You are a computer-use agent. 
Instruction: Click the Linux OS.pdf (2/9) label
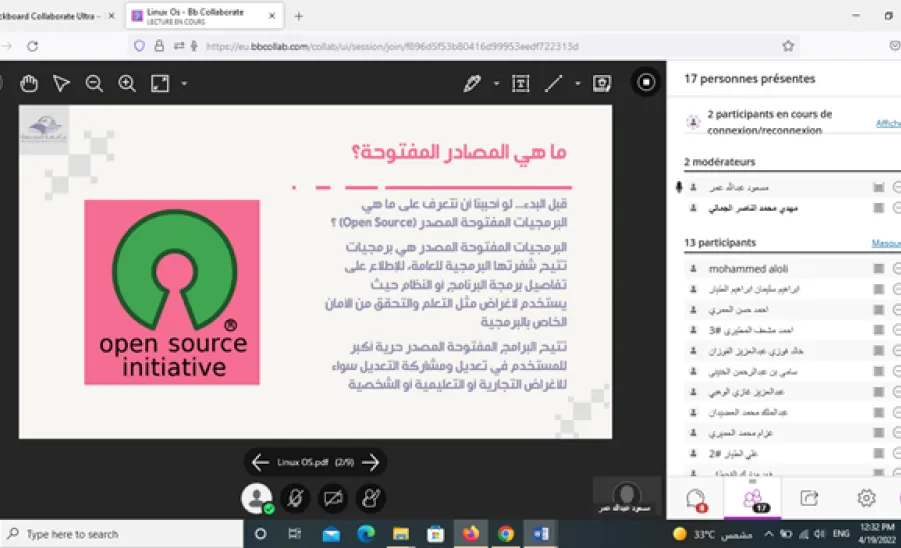315,462
